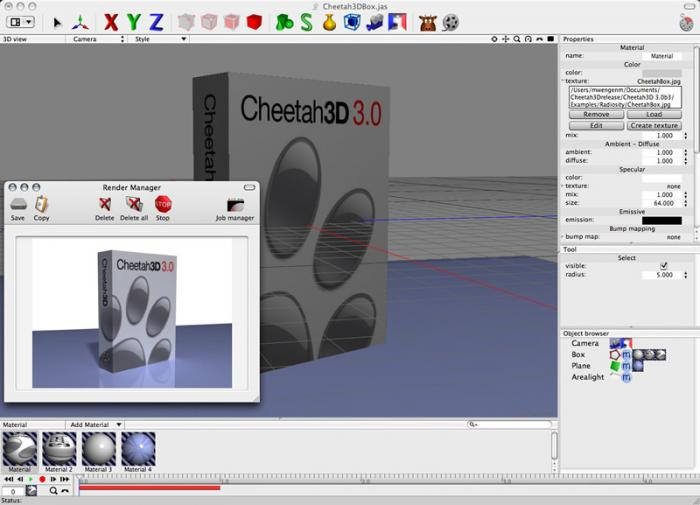This screenshot has height=505, width=700.
Task: Click the specular size stepper
Action: [x=686, y=203]
